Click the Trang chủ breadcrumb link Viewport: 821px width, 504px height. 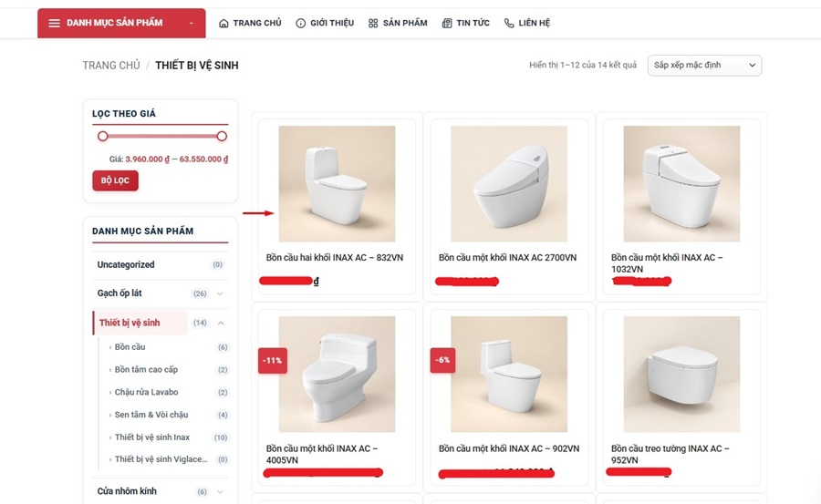coord(111,66)
